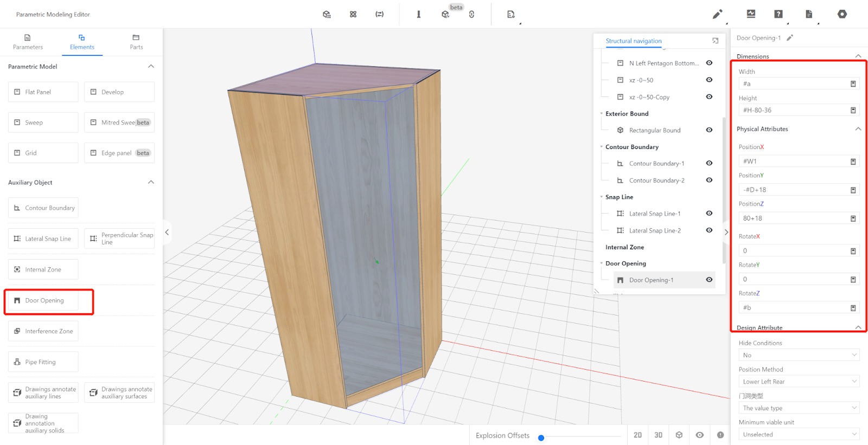The width and height of the screenshot is (868, 445).
Task: Click the Width formula icon in Dimensions
Action: [853, 84]
